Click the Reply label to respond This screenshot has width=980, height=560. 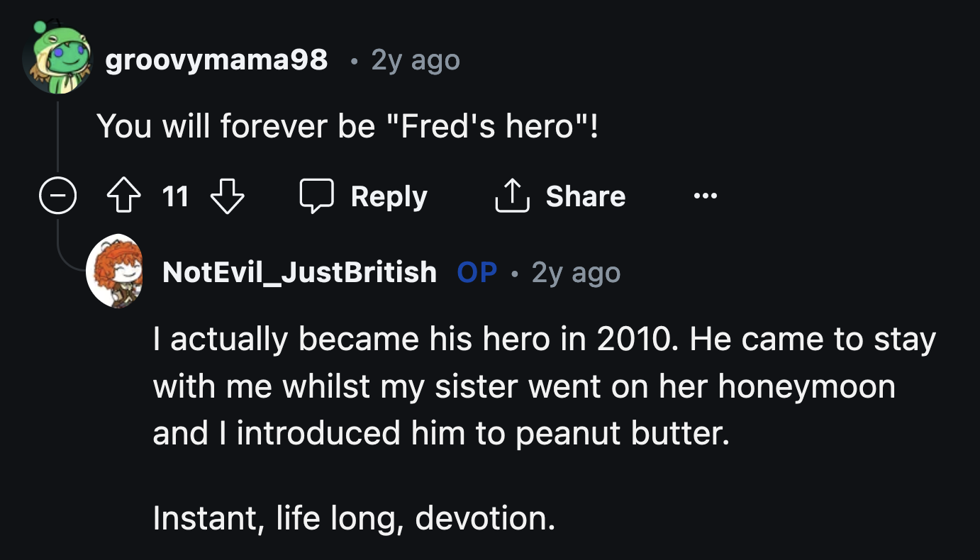point(389,196)
